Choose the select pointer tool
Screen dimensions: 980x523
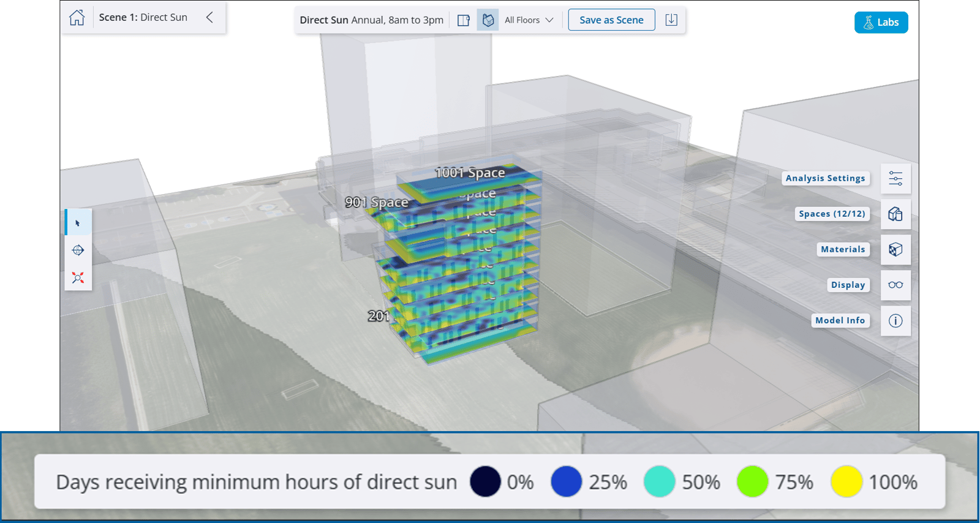[x=78, y=223]
